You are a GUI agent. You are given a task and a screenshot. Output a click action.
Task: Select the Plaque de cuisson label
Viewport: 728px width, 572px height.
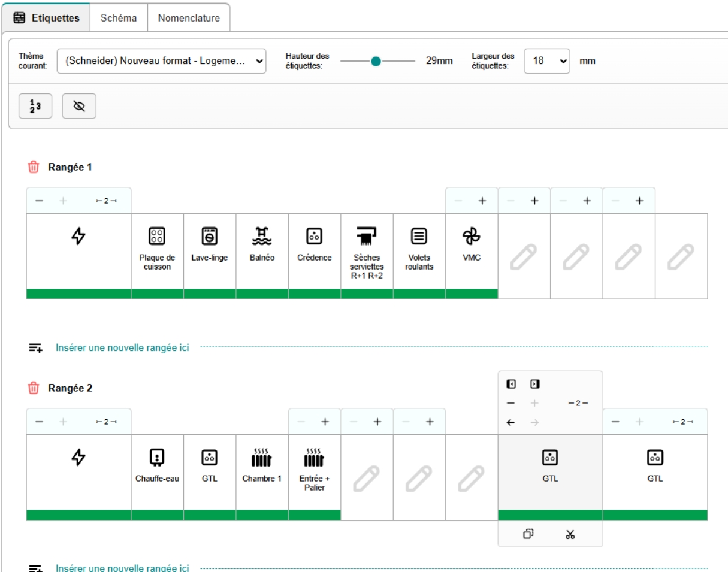[x=157, y=251]
